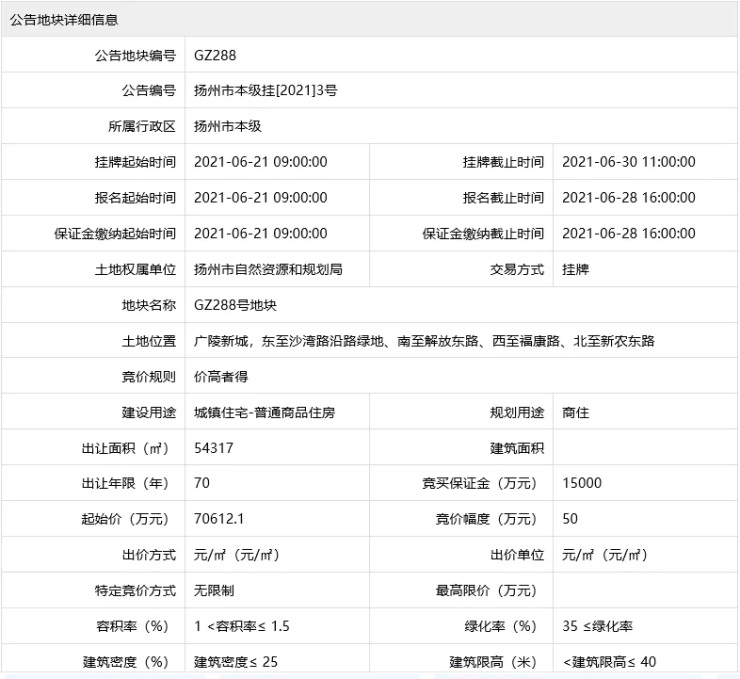Image resolution: width=740 pixels, height=679 pixels.
Task: Click the label '保证金缴纳起始时间'
Action: pos(115,234)
